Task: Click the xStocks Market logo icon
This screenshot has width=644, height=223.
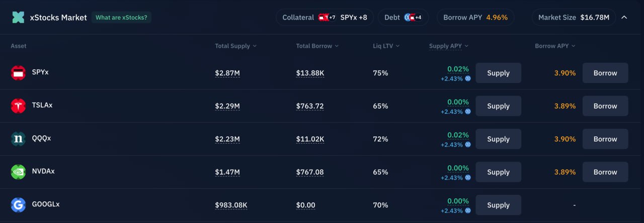Action: coord(18,17)
